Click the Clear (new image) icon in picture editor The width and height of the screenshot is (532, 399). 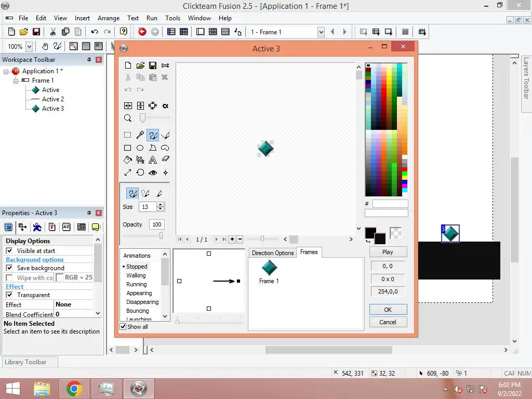tap(128, 65)
